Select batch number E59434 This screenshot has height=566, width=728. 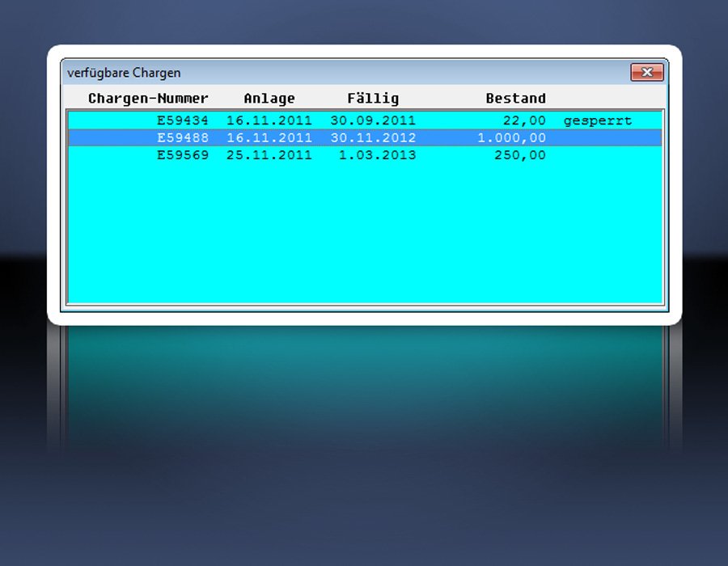tap(183, 120)
